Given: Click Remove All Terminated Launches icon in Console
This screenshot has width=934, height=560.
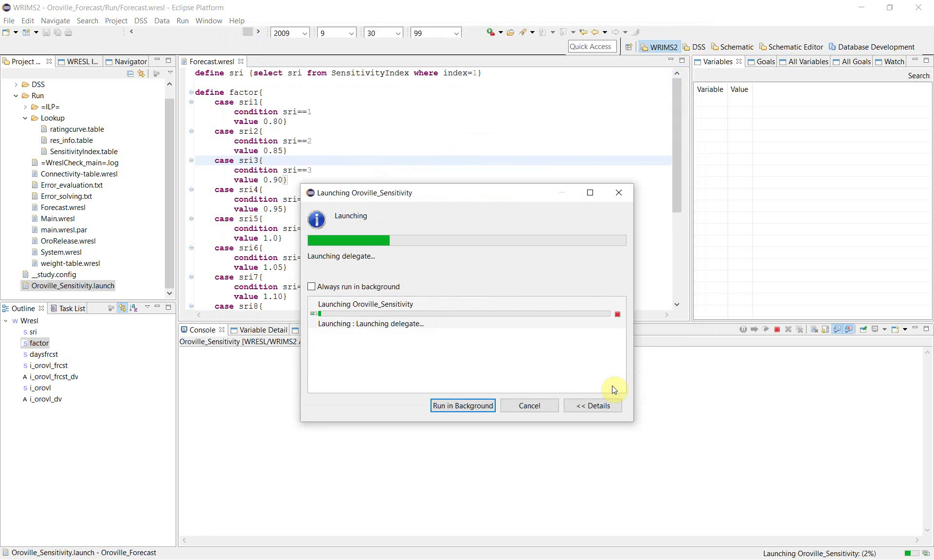Looking at the screenshot, I should click(x=799, y=330).
